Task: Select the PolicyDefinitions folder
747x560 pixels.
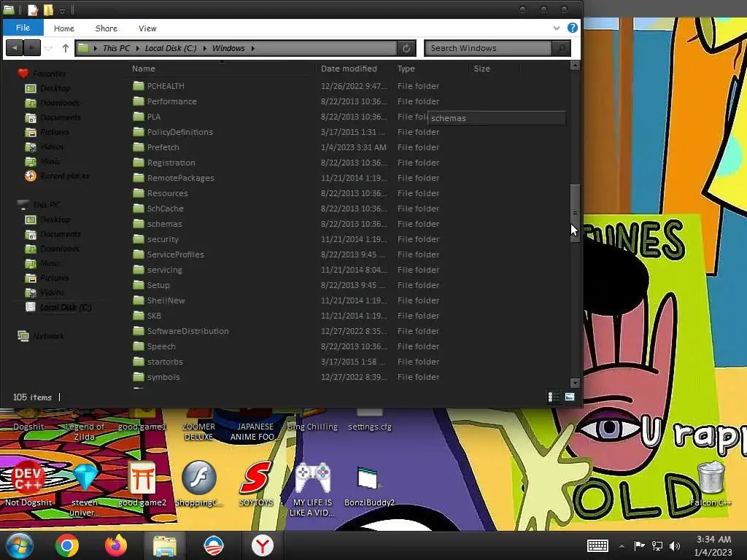Action: [179, 132]
